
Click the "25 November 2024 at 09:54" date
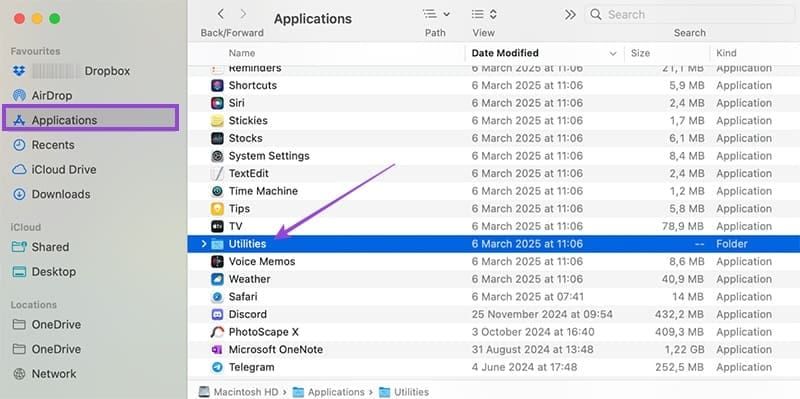[x=542, y=314]
